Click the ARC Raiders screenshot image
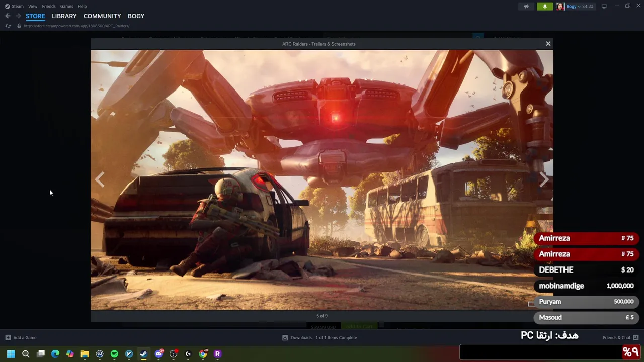This screenshot has width=644, height=362. tap(322, 179)
